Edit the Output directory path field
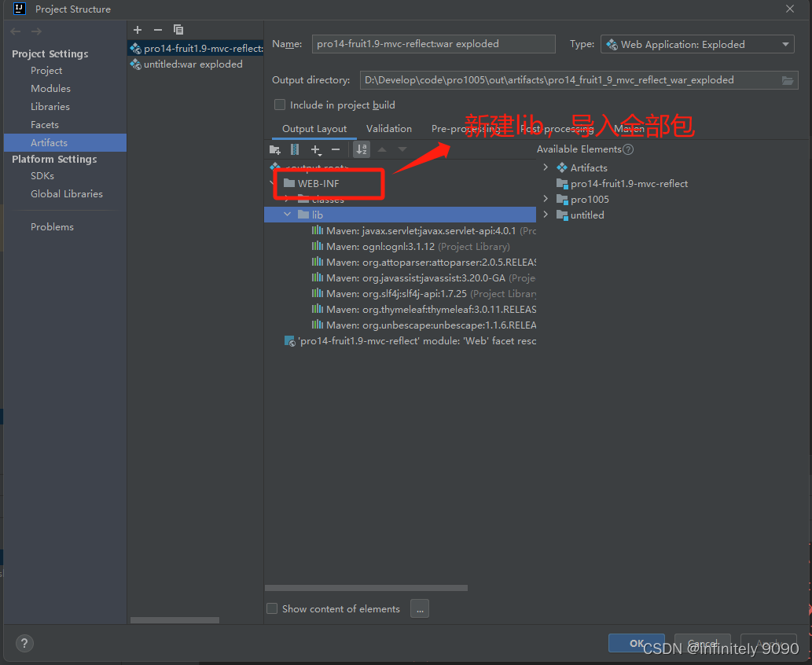This screenshot has height=665, width=812. click(579, 80)
